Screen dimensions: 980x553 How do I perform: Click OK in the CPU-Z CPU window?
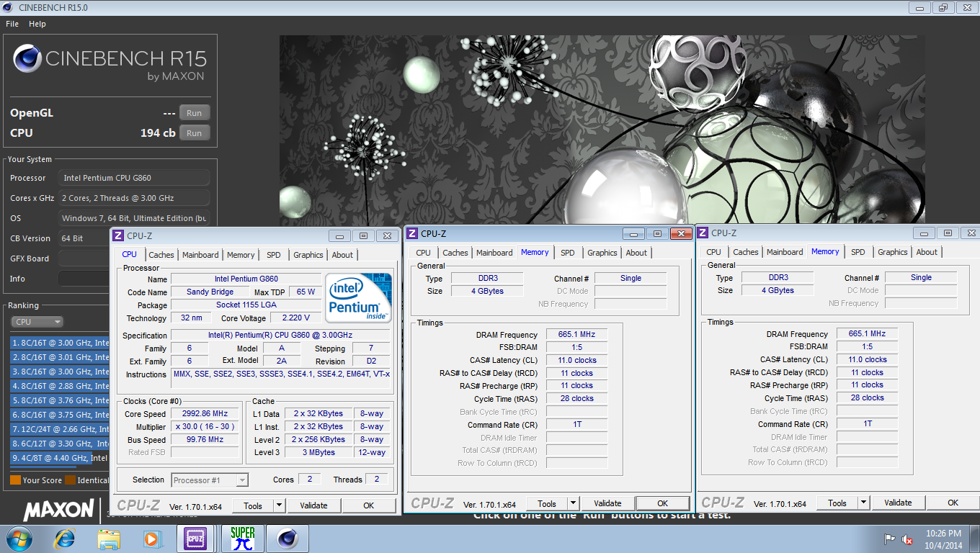click(368, 505)
